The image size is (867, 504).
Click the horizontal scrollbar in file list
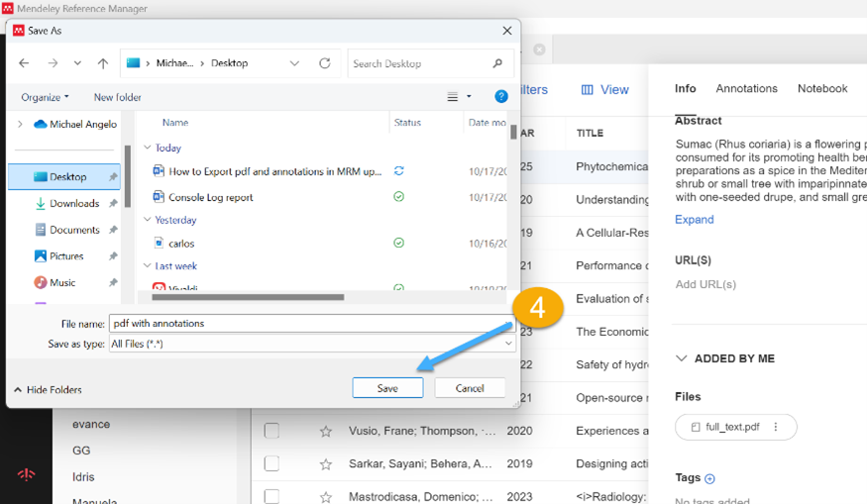point(248,297)
